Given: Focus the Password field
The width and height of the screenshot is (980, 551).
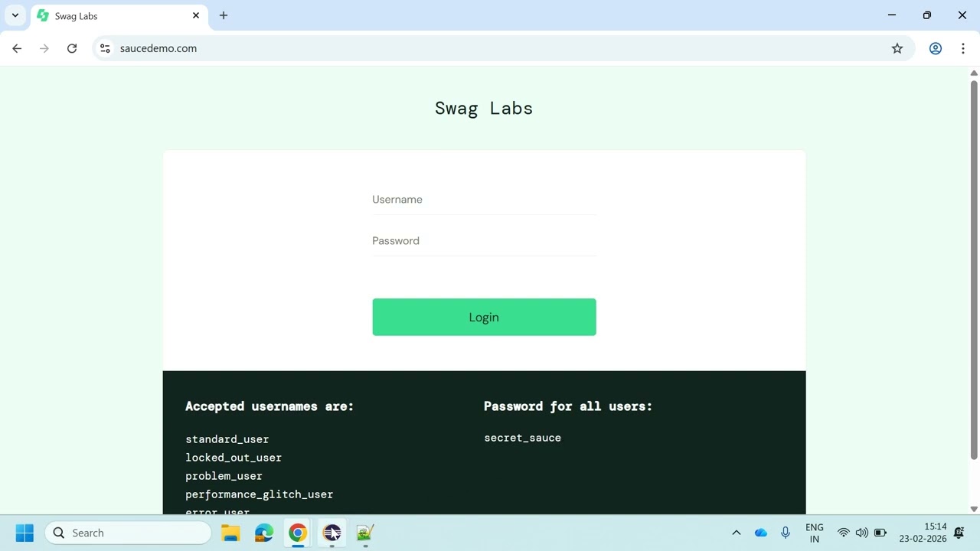Looking at the screenshot, I should [x=484, y=241].
